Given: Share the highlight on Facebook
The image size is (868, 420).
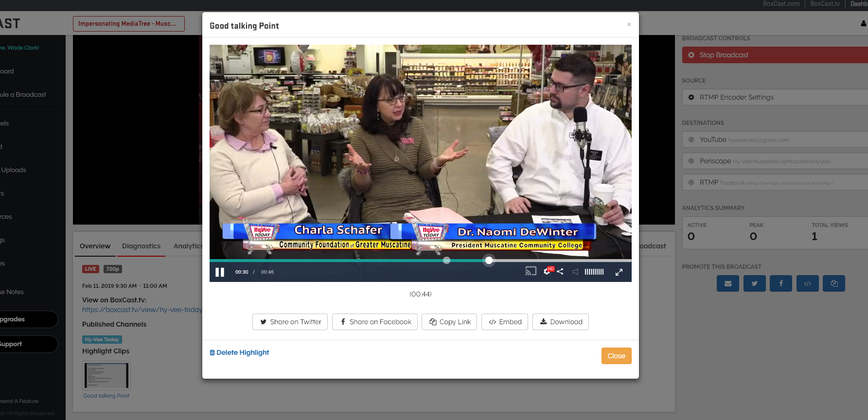Looking at the screenshot, I should pyautogui.click(x=374, y=322).
